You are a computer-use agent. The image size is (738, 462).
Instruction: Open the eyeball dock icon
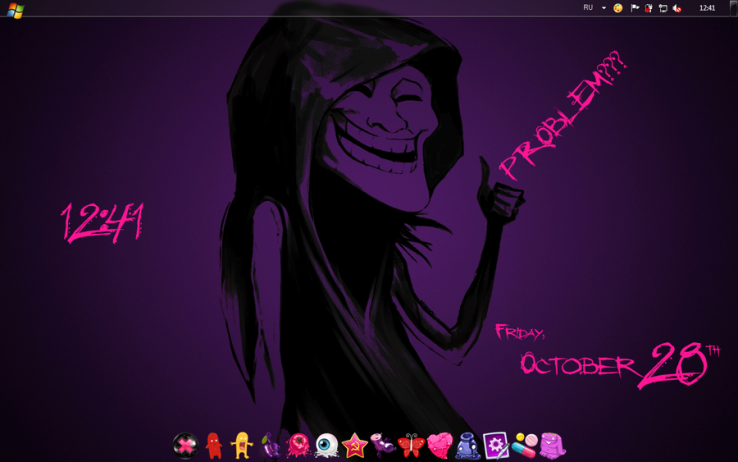[327, 446]
